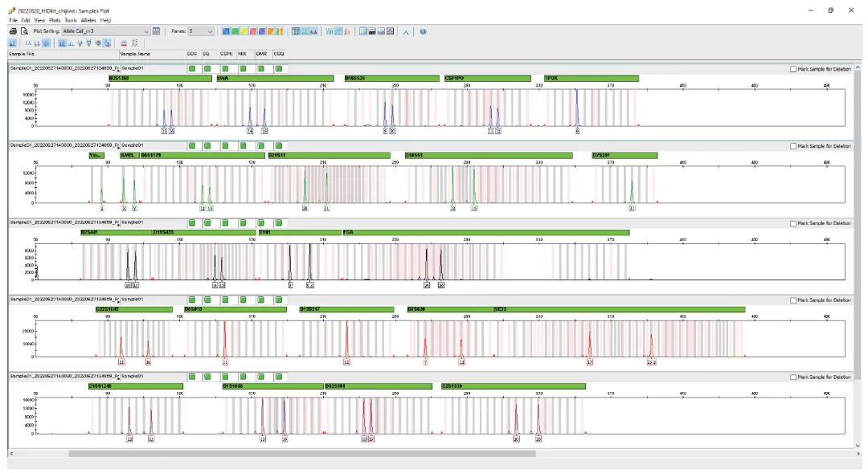Open the File menu
The width and height of the screenshot is (868, 473).
(14, 20)
